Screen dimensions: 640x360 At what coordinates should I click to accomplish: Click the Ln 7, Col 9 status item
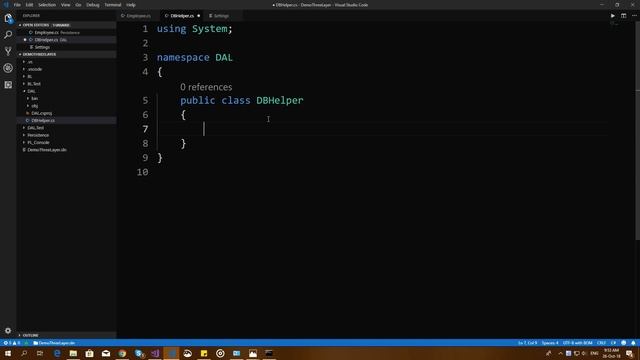[527, 343]
